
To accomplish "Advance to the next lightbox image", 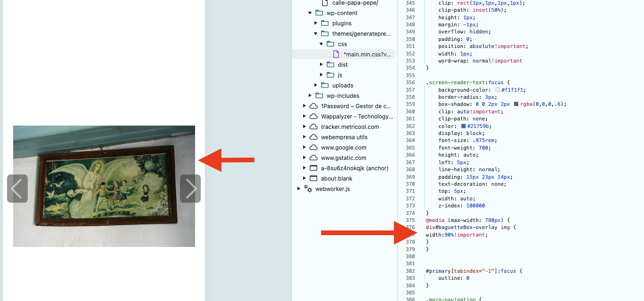I will 190,189.
